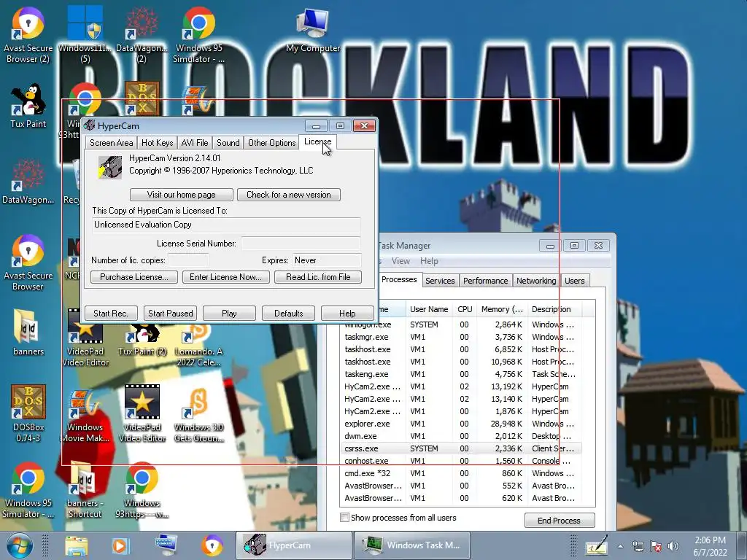Launch Tux Paint (2) desktop icon
This screenshot has height=560, width=747.
142,340
